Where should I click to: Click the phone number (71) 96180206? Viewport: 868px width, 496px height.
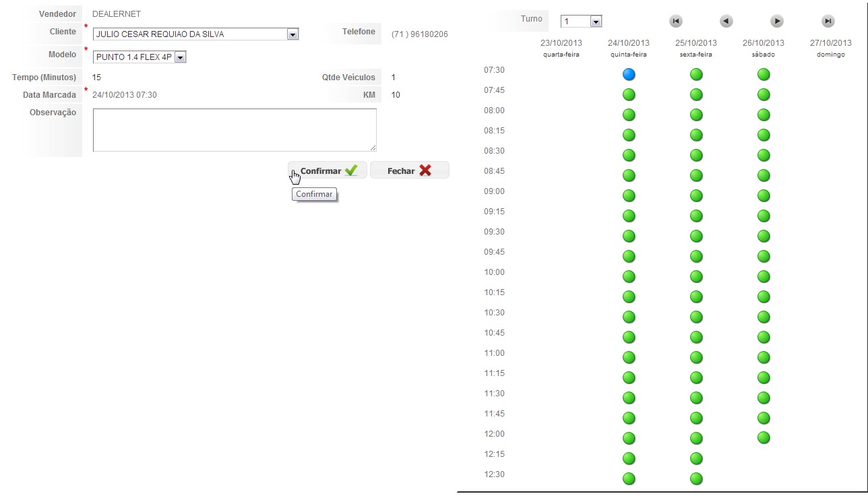419,34
